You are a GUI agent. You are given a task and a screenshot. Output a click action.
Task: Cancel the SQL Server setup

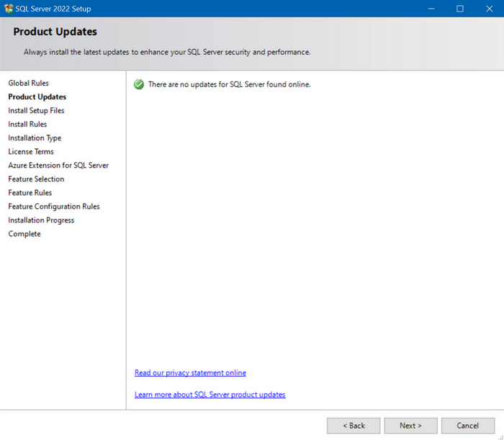467,426
